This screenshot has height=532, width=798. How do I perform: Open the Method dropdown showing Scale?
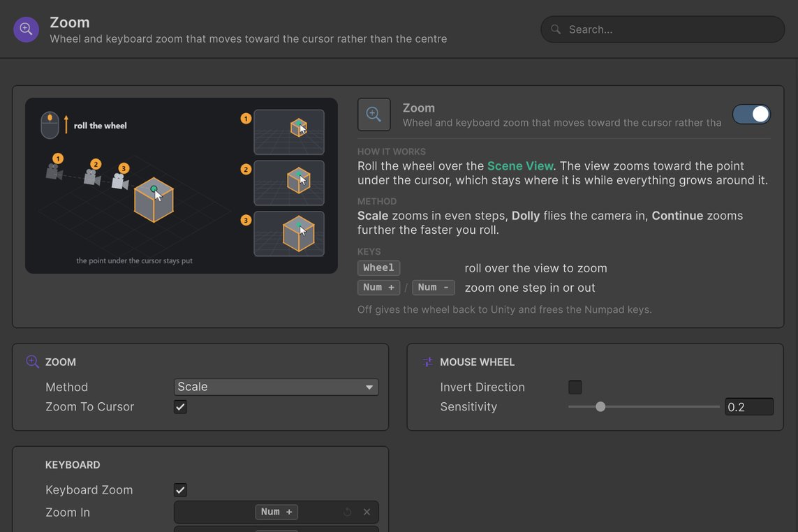click(276, 387)
